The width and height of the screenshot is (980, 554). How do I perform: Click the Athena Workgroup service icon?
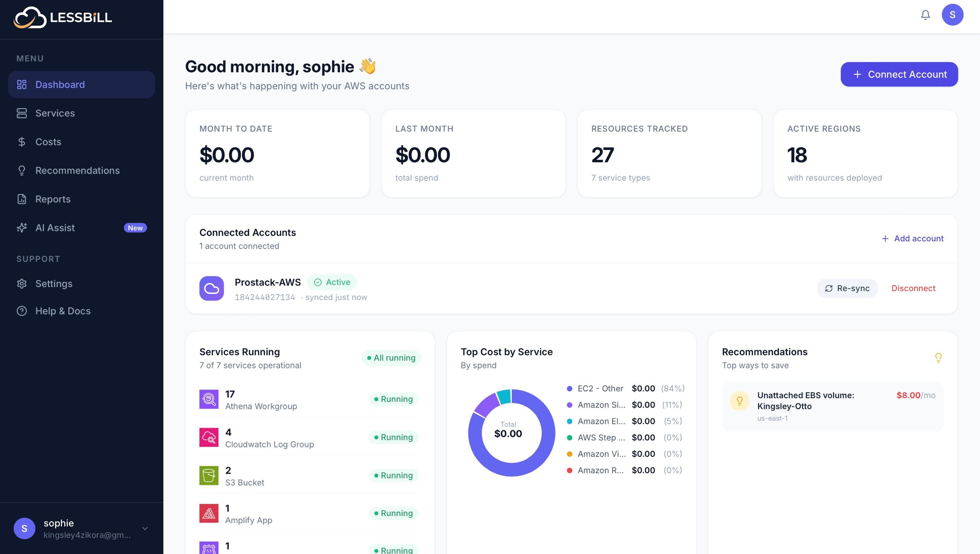point(209,399)
